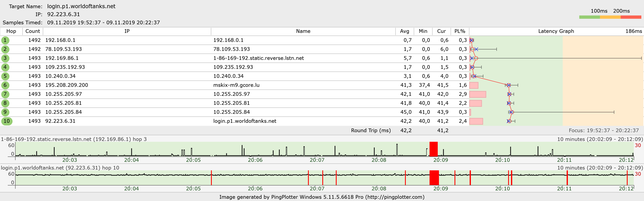Viewport: 644px width, 201px height.
Task: Click the hop 6 green circle icon
Action: coord(5,85)
